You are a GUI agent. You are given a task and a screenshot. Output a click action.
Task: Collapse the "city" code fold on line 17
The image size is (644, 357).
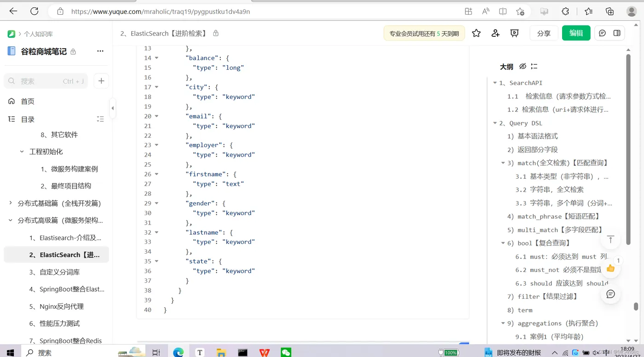click(156, 87)
